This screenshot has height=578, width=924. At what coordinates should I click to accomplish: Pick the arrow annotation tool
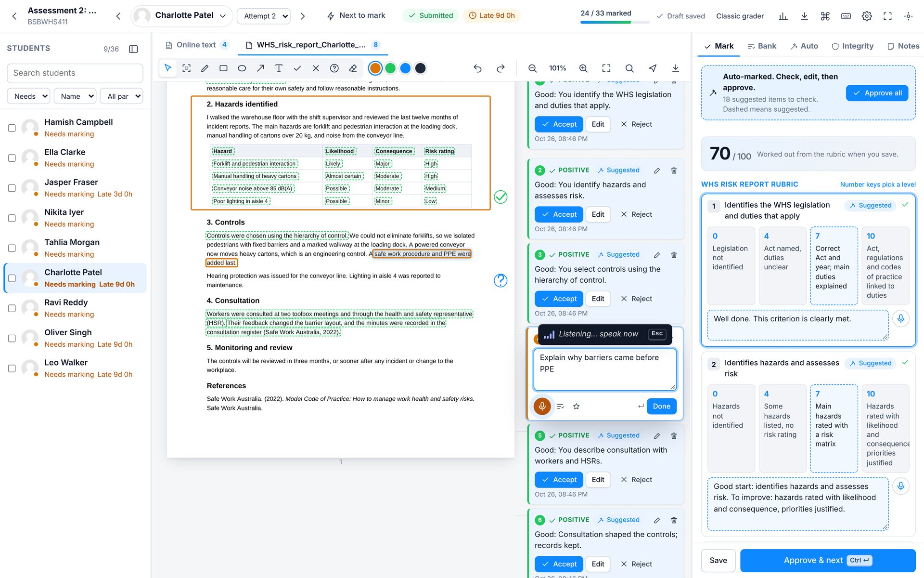pos(260,68)
